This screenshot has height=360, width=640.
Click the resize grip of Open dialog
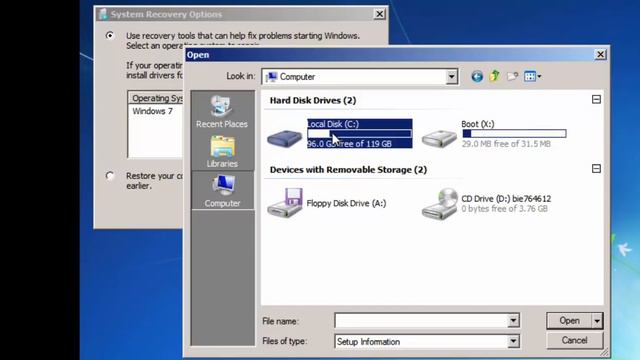pyautogui.click(x=604, y=352)
